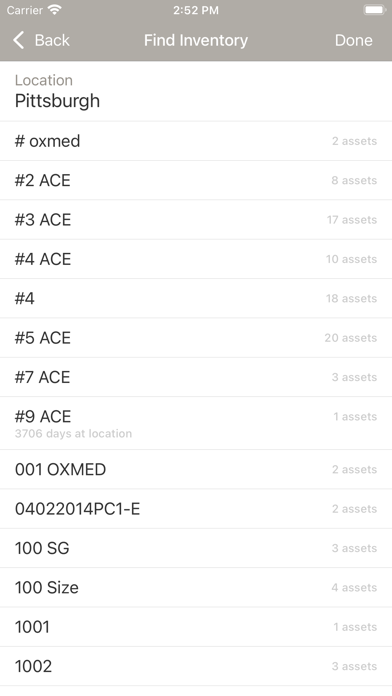Select #9 ACE at location 3706 days
The image size is (392, 696).
pos(196,423)
